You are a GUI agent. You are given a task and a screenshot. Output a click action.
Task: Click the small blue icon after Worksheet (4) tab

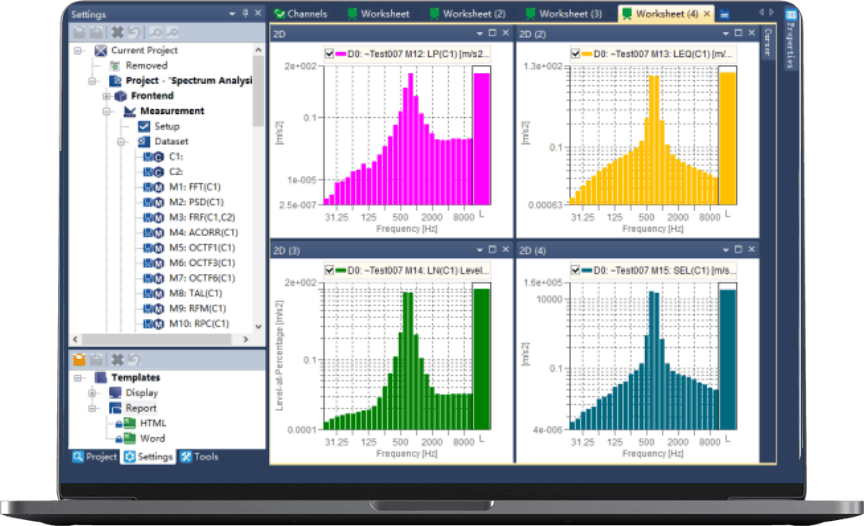pos(724,14)
